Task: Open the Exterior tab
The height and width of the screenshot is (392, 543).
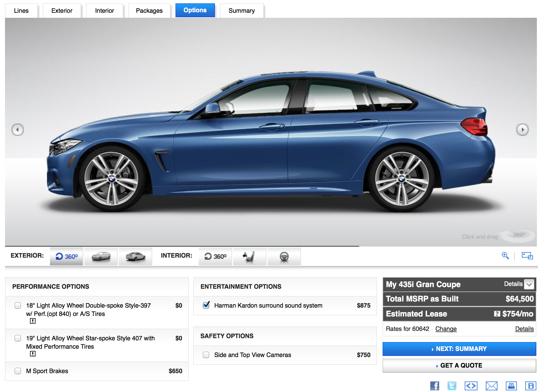Action: [62, 11]
